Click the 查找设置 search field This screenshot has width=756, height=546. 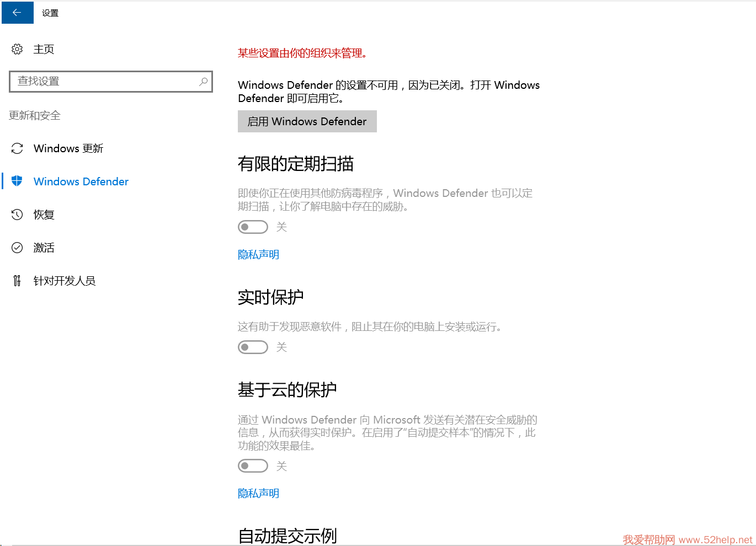click(x=105, y=82)
